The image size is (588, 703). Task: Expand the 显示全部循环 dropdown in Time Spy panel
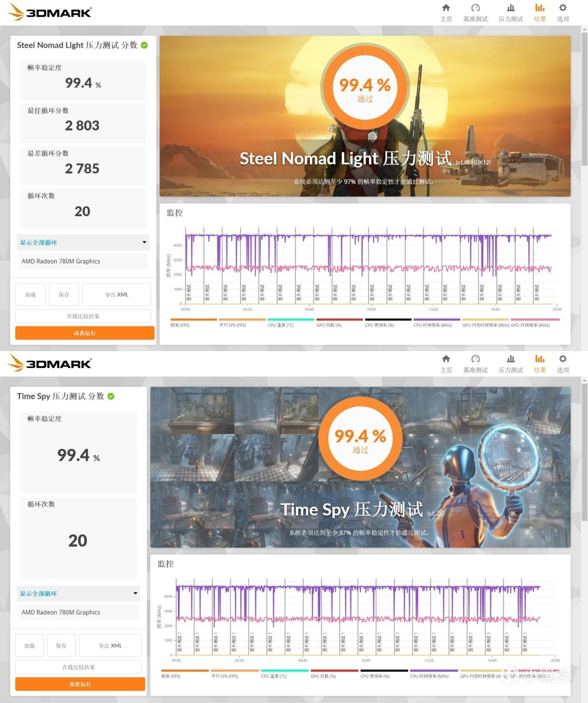(x=78, y=594)
